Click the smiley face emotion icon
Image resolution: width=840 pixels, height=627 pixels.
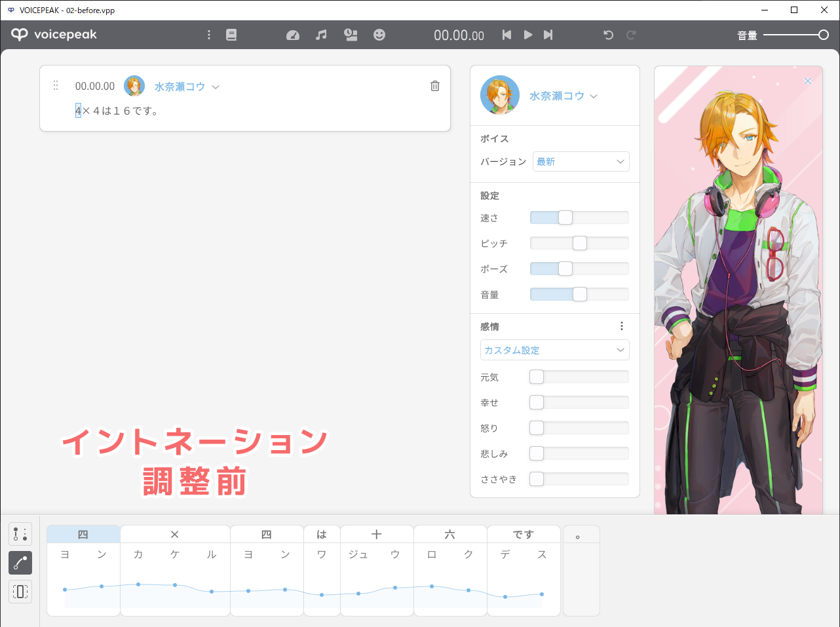pyautogui.click(x=379, y=35)
